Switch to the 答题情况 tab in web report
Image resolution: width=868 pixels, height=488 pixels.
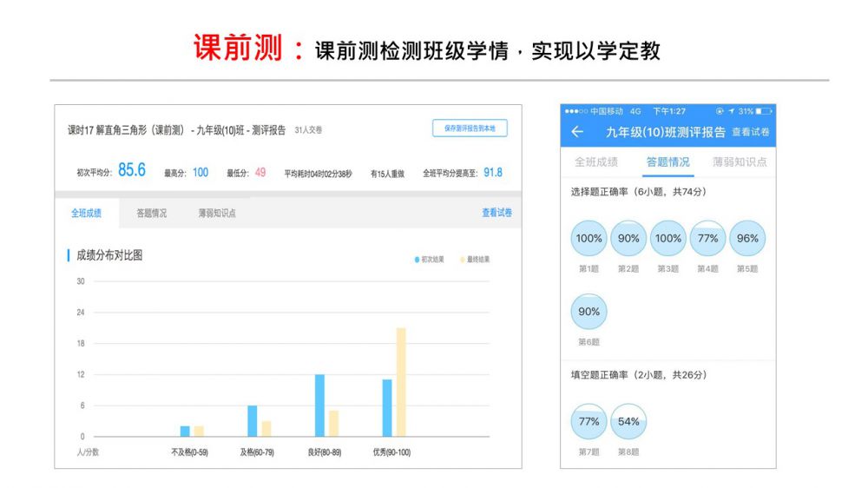click(x=151, y=214)
